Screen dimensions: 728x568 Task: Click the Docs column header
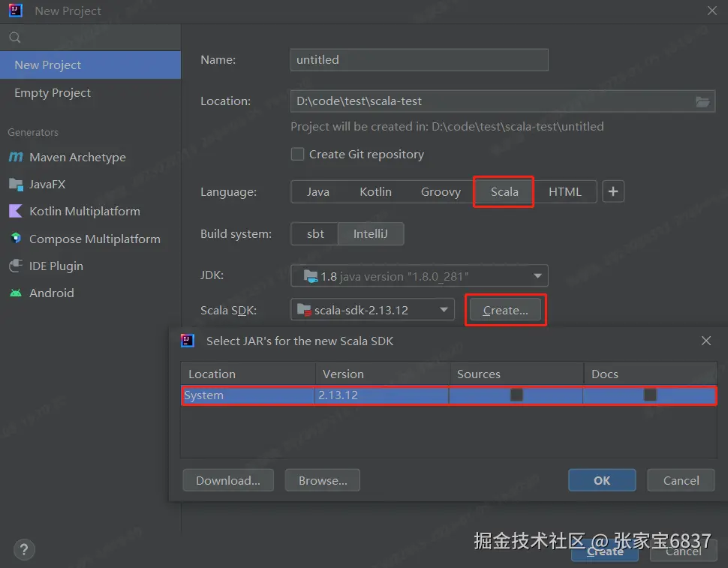(x=650, y=374)
